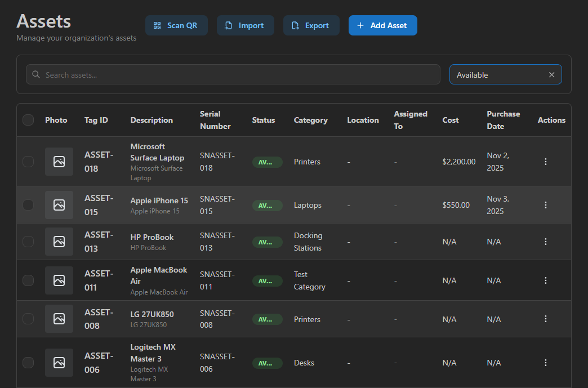Click the three-dot actions icon for LG 27UK850
Viewport: 588px width, 388px height.
point(546,319)
